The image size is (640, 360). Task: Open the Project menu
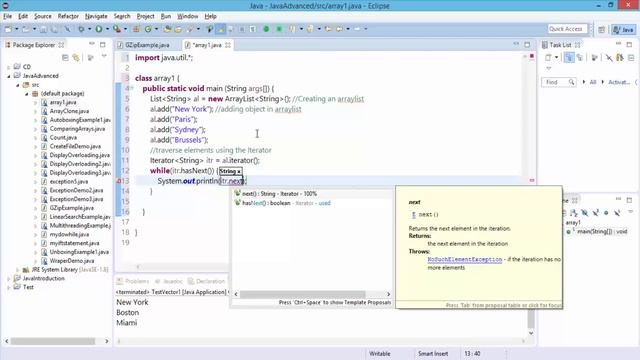tap(145, 16)
